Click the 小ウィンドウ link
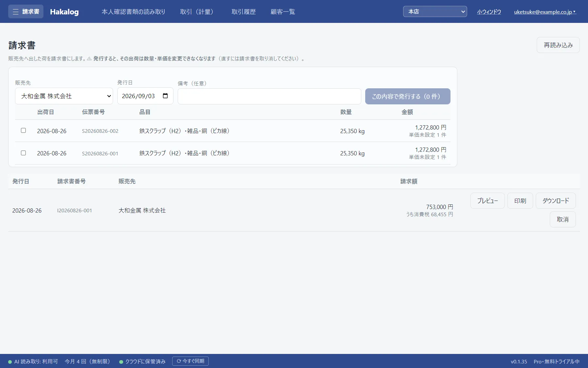The image size is (588, 368). tap(489, 12)
